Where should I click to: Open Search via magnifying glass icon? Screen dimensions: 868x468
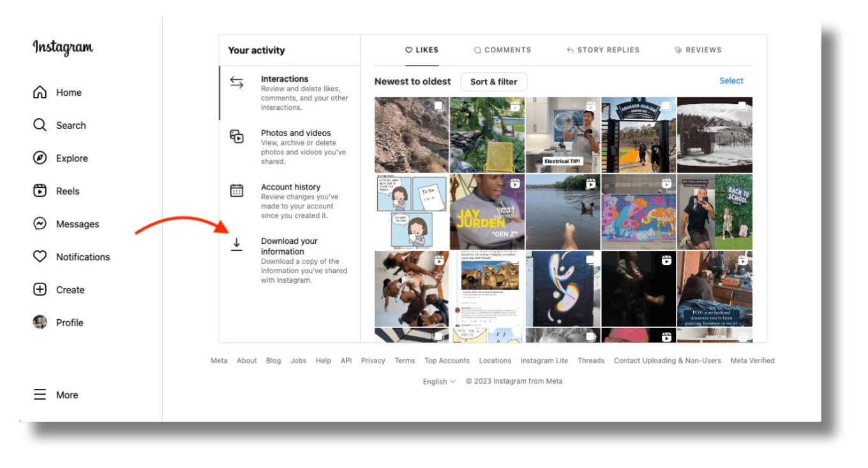40,125
